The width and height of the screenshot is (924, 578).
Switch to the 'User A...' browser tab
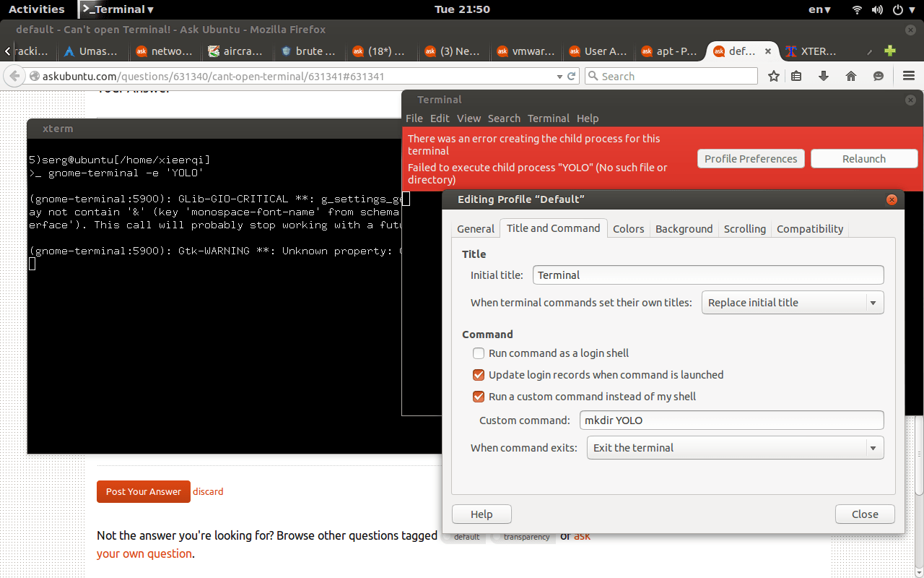pyautogui.click(x=599, y=51)
